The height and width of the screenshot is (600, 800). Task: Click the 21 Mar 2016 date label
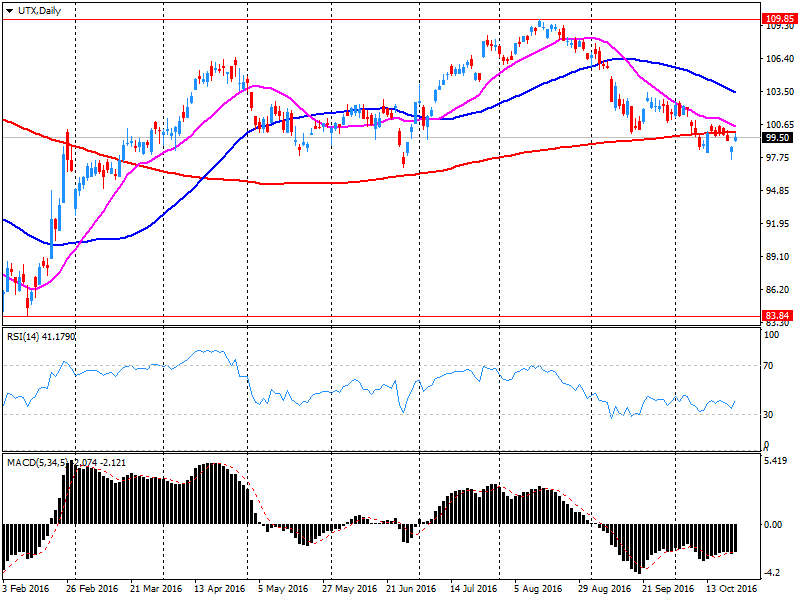click(156, 589)
